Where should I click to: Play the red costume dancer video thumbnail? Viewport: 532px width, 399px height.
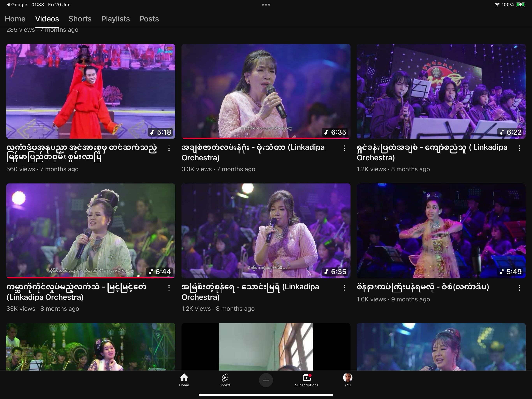91,91
